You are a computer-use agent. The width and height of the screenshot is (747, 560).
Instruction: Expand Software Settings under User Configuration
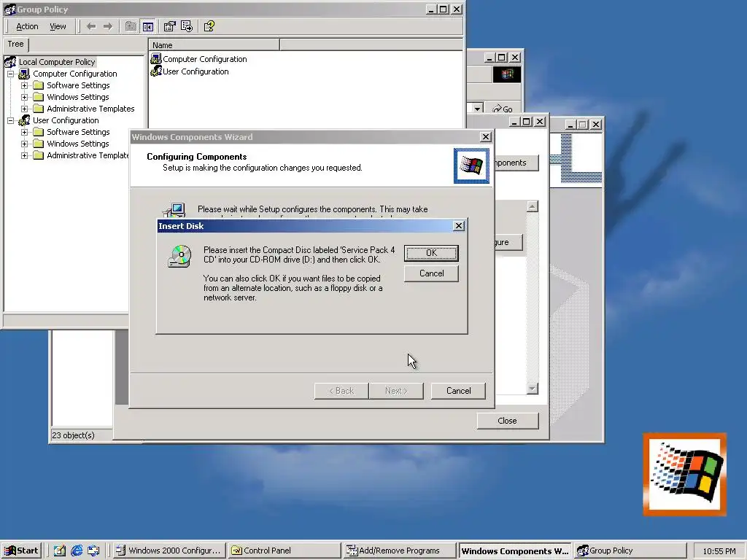point(24,132)
